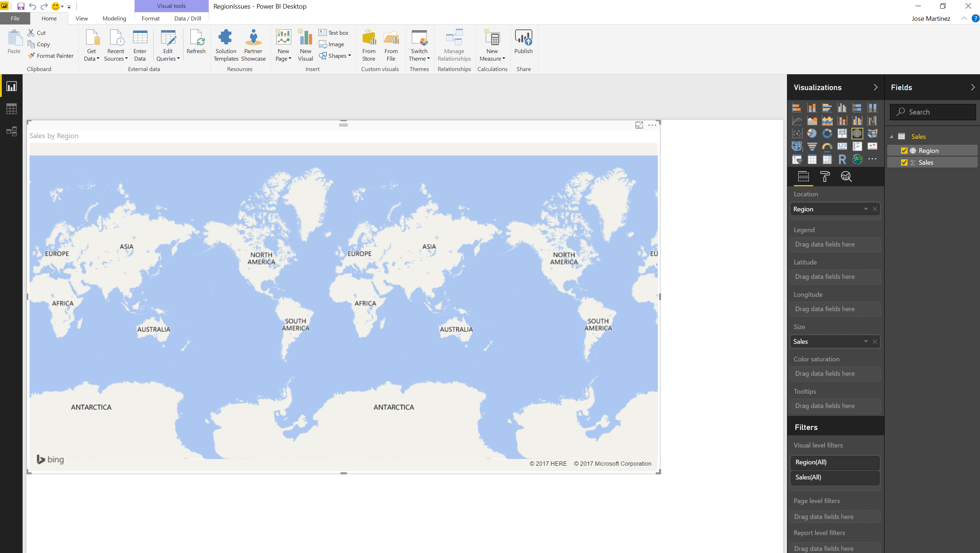Open the Partner Showcase
The width and height of the screenshot is (980, 553).
tap(253, 45)
